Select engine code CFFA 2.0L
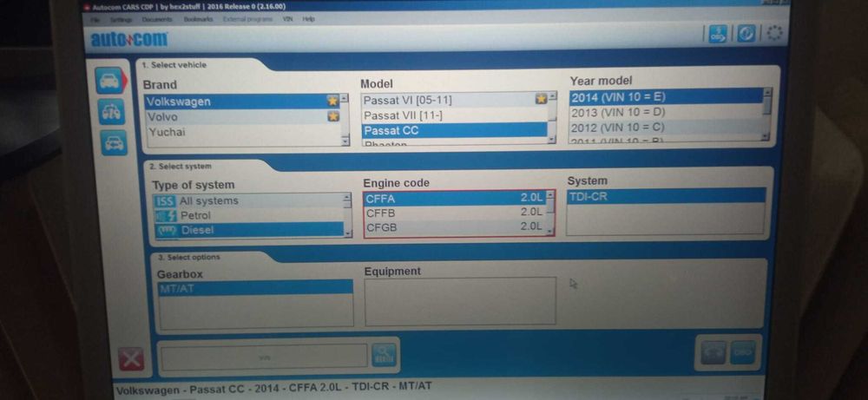This screenshot has width=868, height=400. point(455,198)
